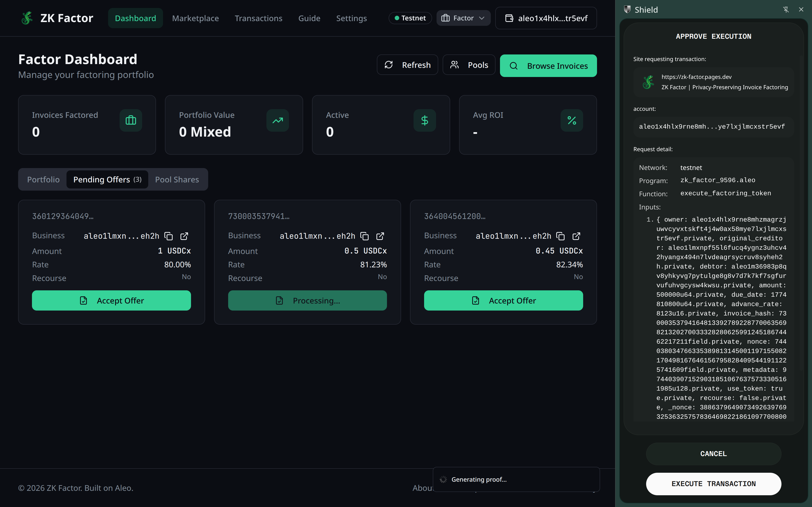812x507 pixels.
Task: Click the Invoices Factored briefcase icon
Action: click(x=131, y=120)
